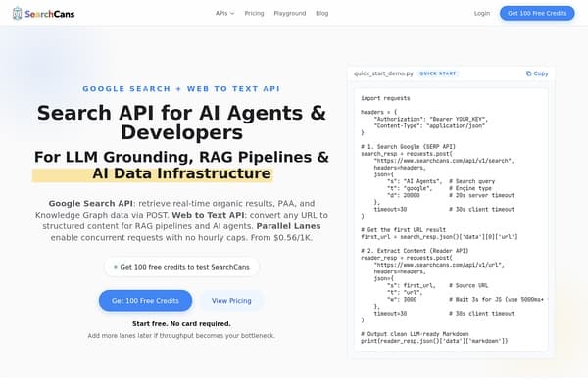Image resolution: width=588 pixels, height=392 pixels.
Task: Click the api/v1/search URL in code
Action: coord(444,161)
